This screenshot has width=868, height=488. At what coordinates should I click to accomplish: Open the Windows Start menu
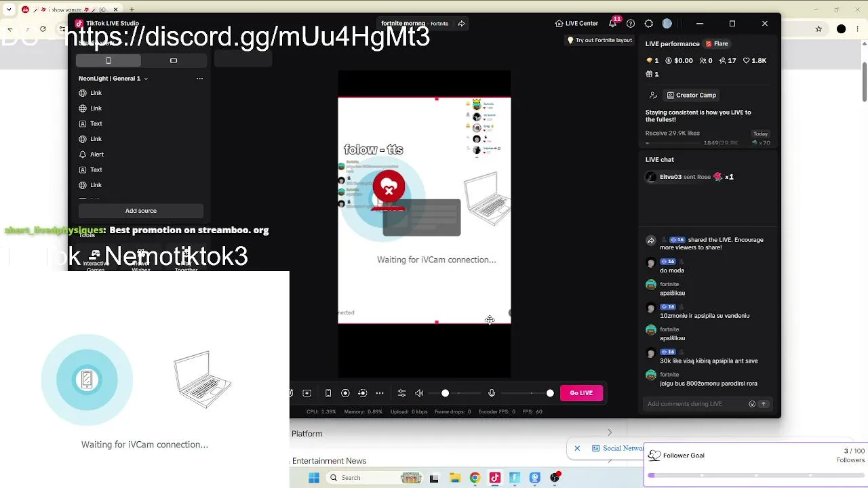point(314,478)
